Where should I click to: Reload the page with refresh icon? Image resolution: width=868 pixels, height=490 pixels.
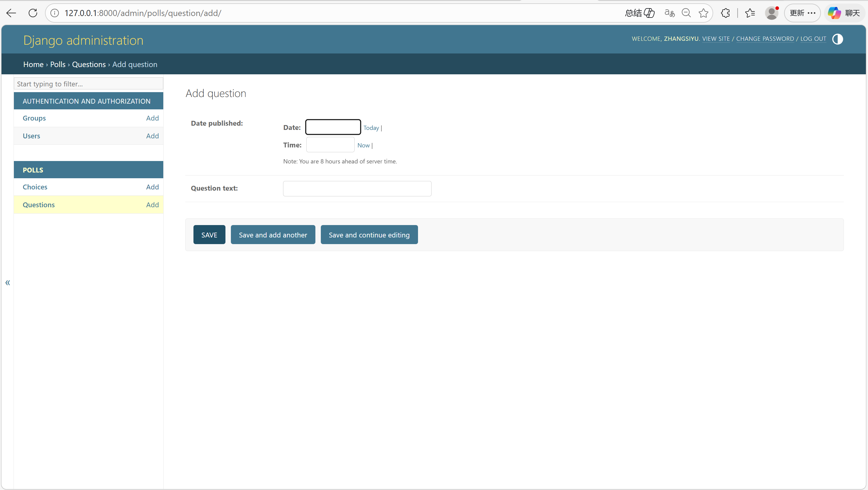coord(33,13)
